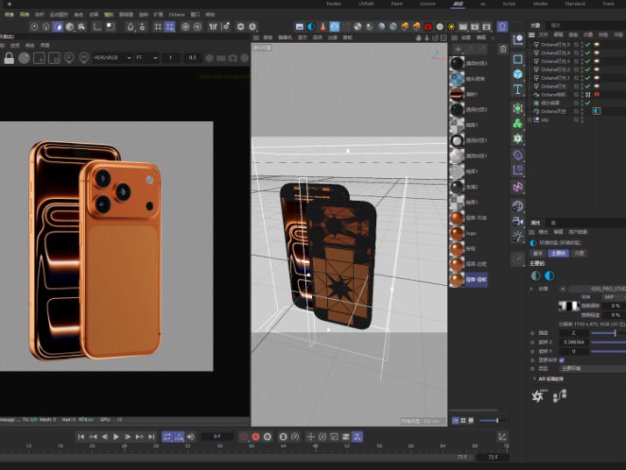Click the trash icon in the material manager
This screenshot has width=626, height=470.
point(500,48)
